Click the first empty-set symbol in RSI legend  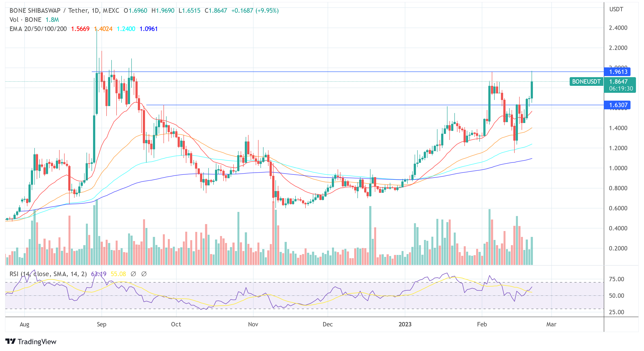133,274
